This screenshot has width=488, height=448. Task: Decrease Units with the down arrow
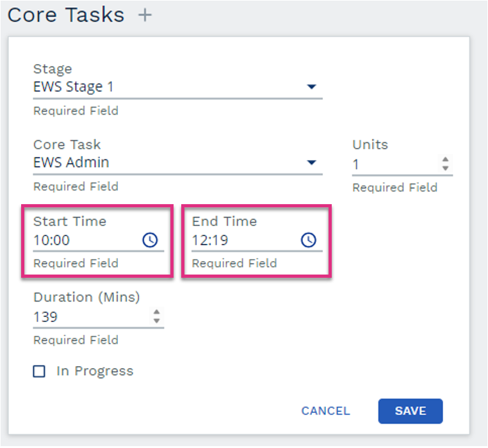tap(445, 168)
